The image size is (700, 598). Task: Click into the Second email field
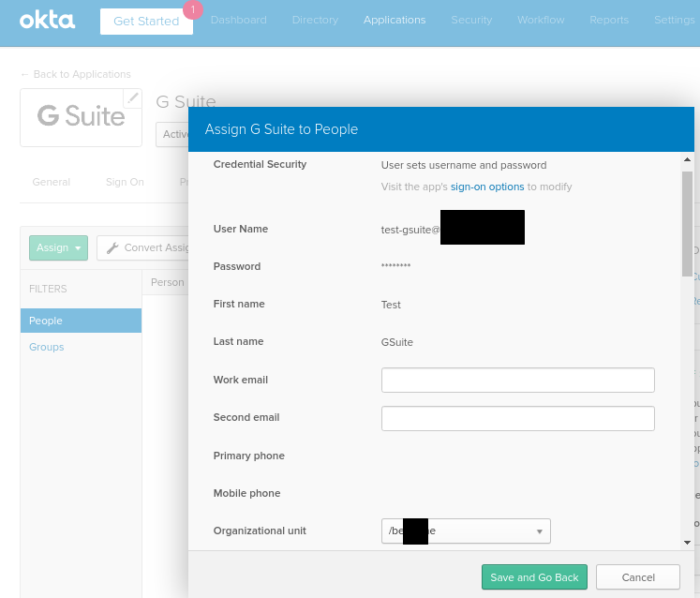point(518,418)
